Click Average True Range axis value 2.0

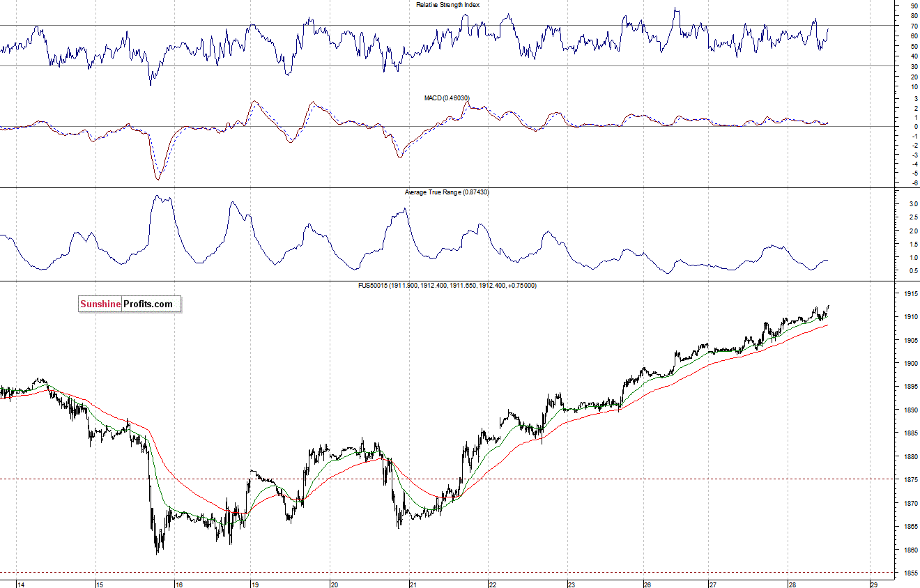tap(912, 231)
